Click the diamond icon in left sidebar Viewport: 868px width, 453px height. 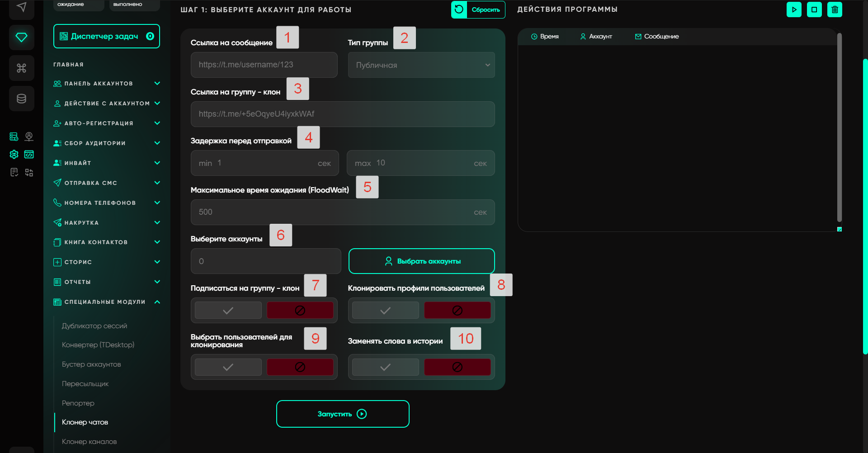(x=21, y=37)
